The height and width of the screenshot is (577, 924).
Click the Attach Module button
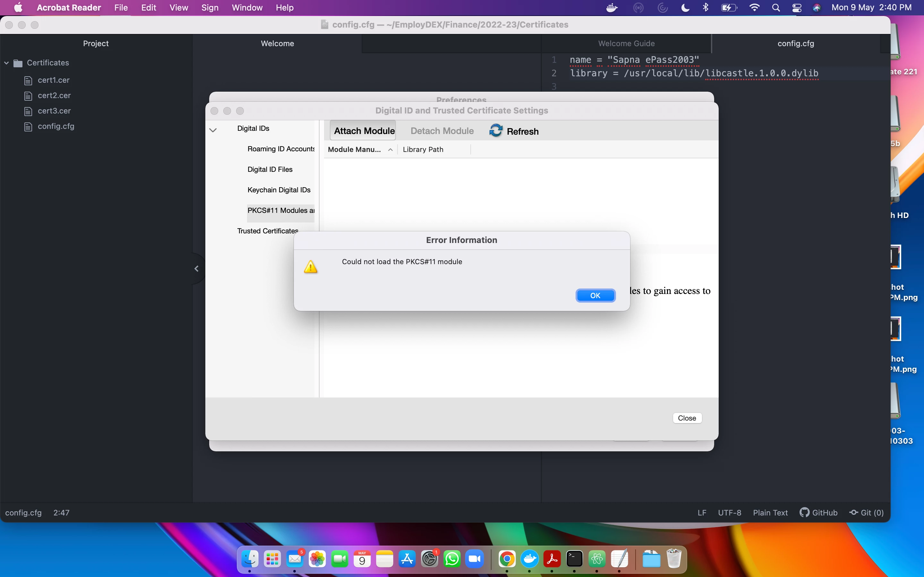[x=364, y=131]
